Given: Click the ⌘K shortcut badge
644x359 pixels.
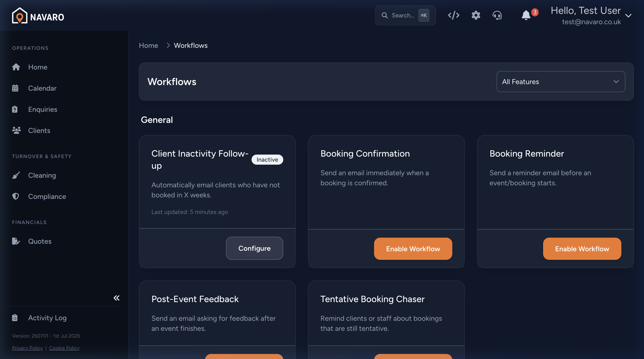Looking at the screenshot, I should click(424, 15).
